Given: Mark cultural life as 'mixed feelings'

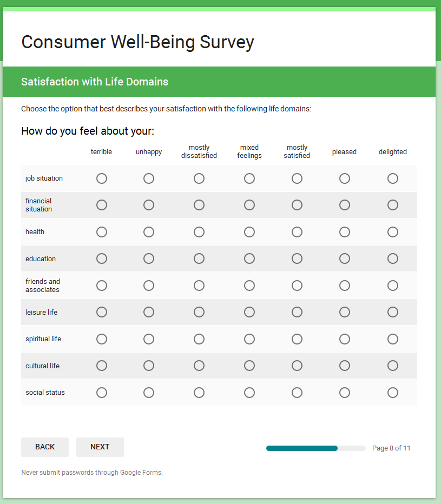Looking at the screenshot, I should tap(249, 366).
